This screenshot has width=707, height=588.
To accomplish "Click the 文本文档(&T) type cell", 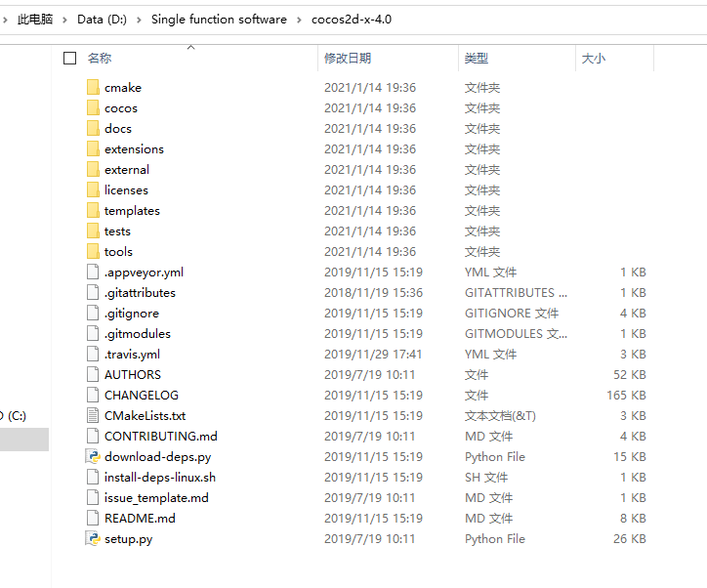I will click(501, 416).
